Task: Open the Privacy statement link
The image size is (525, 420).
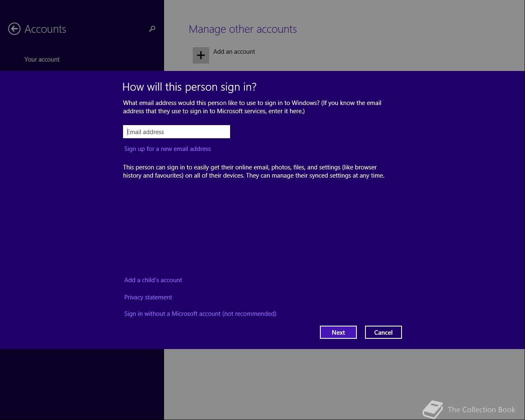Action: [148, 297]
